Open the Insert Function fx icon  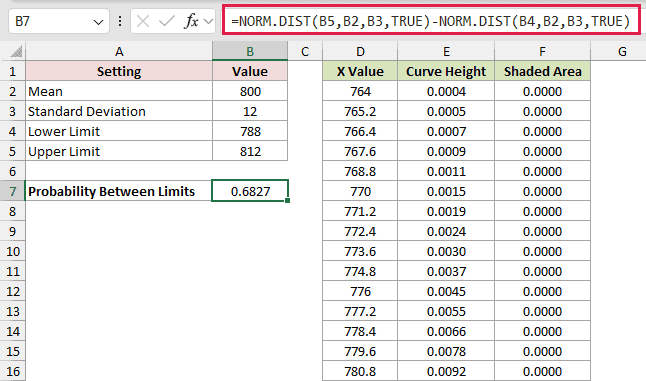(191, 21)
